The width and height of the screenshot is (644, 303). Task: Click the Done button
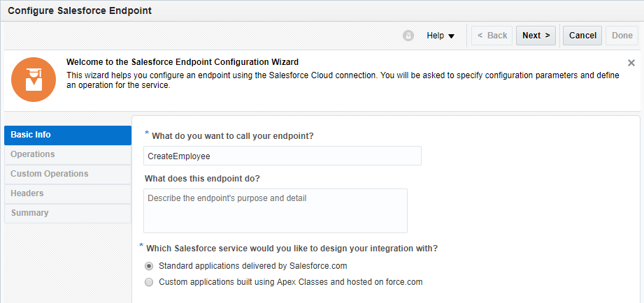coord(622,36)
